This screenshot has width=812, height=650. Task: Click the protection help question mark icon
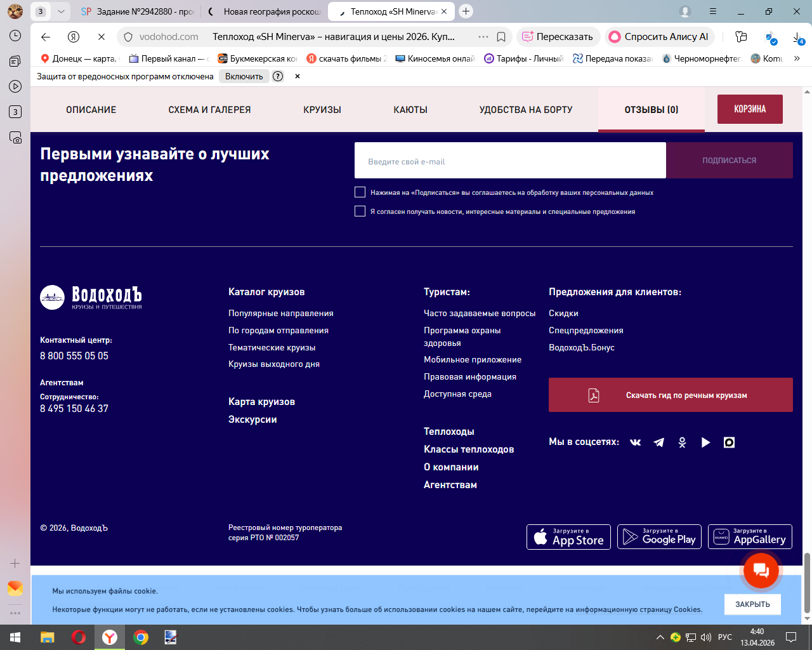coord(278,76)
